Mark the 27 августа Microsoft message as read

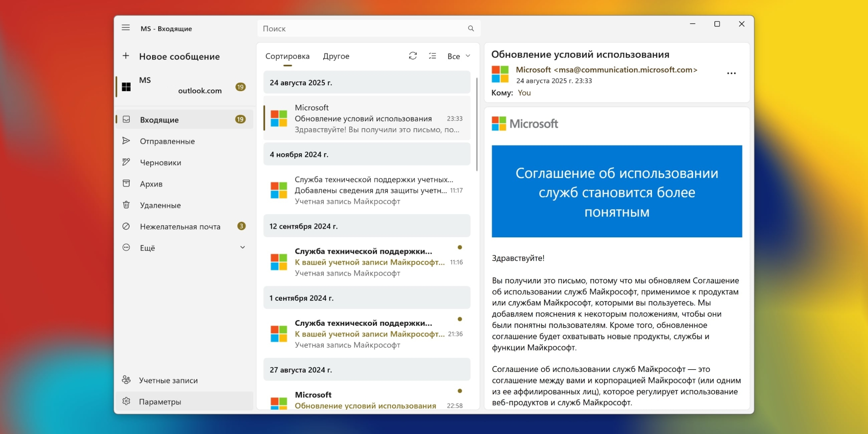[460, 391]
